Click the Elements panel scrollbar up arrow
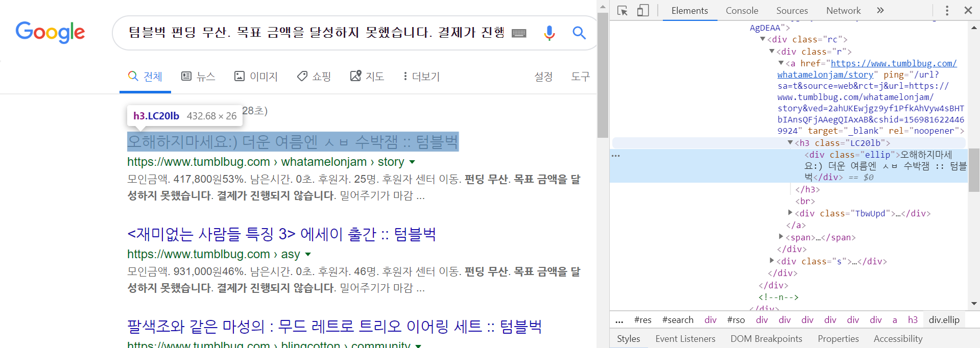This screenshot has width=980, height=348. click(974, 28)
